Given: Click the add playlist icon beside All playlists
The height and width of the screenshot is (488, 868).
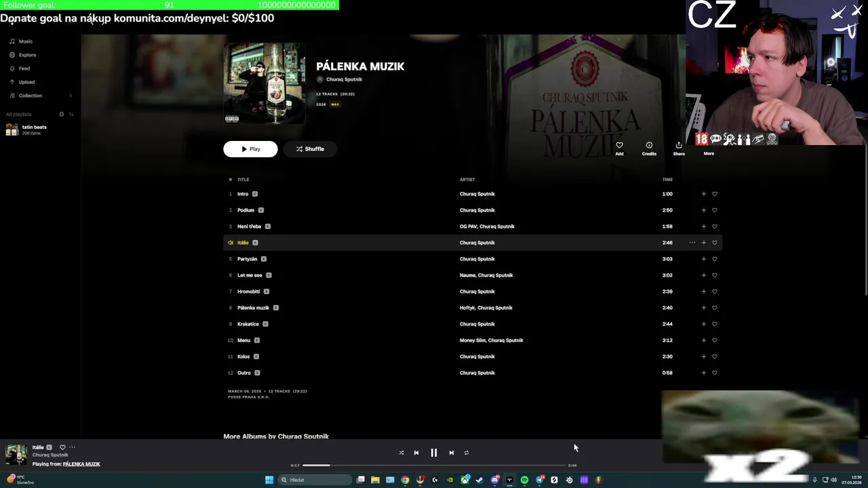Looking at the screenshot, I should click(x=62, y=114).
